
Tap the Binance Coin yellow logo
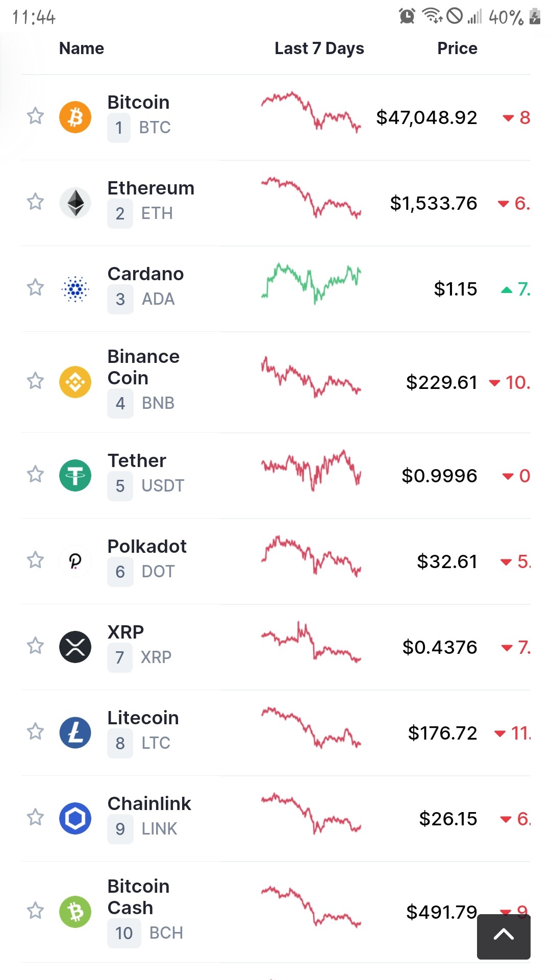[x=75, y=382]
